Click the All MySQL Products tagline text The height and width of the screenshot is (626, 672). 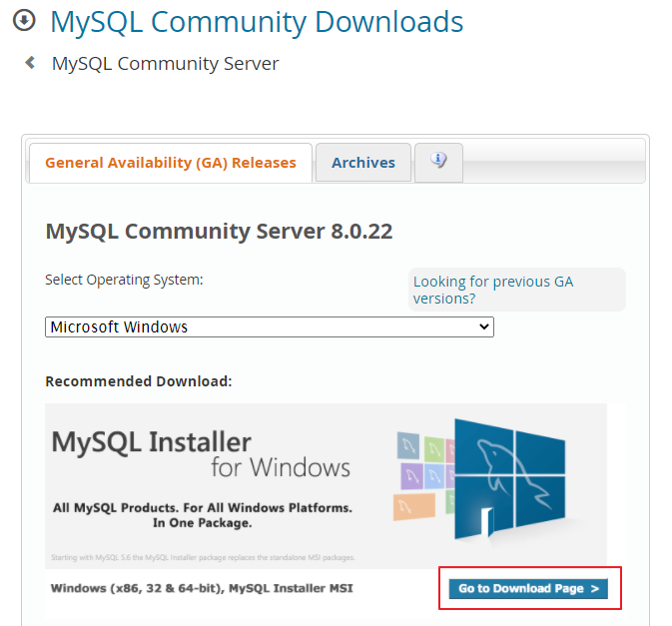click(203, 515)
